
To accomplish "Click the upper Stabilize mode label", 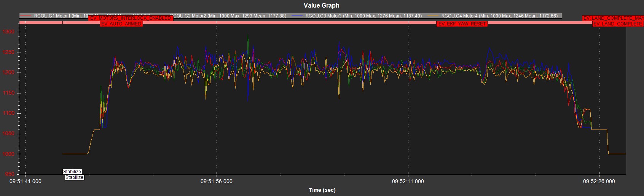I will (72, 172).
